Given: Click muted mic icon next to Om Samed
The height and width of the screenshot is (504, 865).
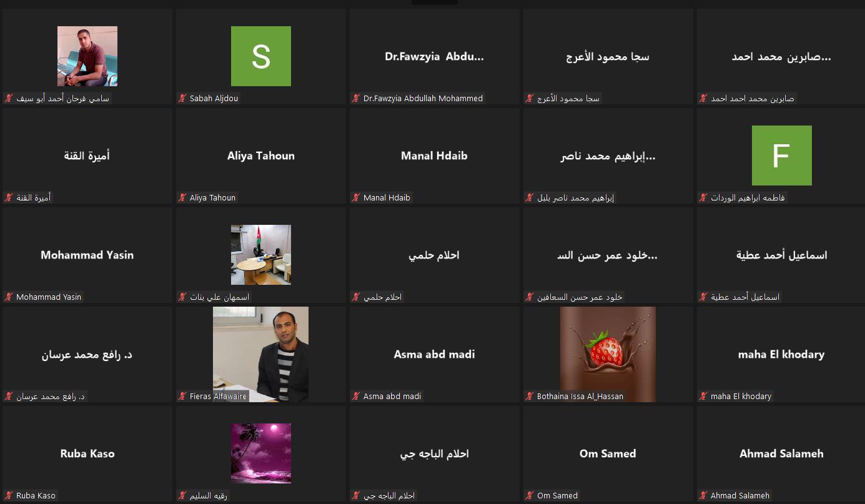Looking at the screenshot, I should click(x=530, y=495).
